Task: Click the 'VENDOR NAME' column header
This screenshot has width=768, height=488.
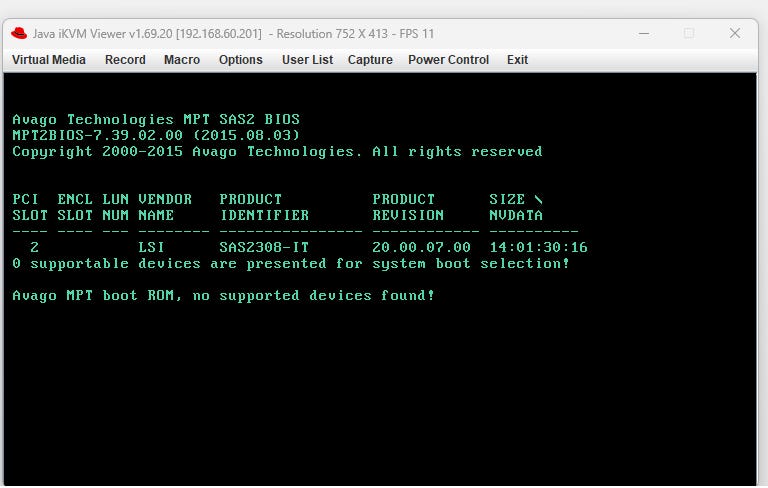Action: tap(165, 207)
